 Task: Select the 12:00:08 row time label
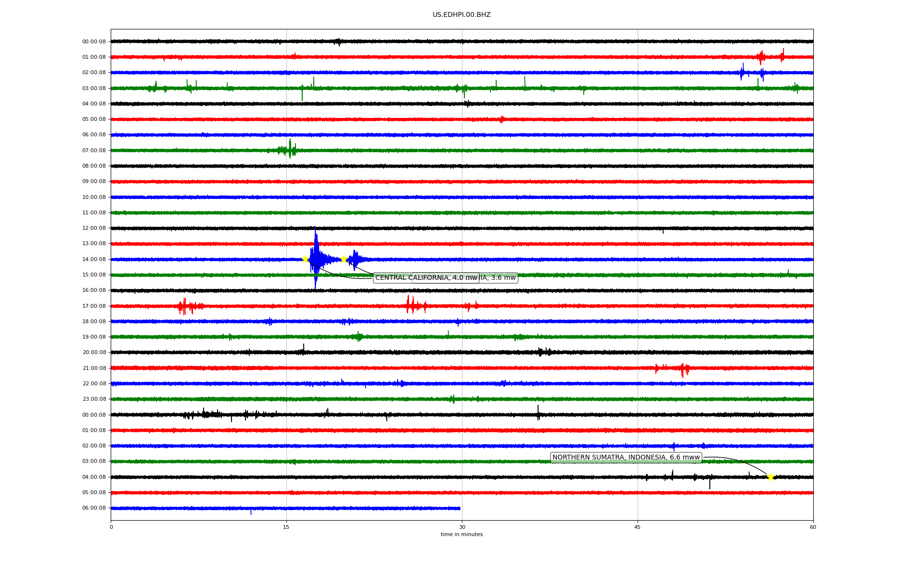(94, 228)
